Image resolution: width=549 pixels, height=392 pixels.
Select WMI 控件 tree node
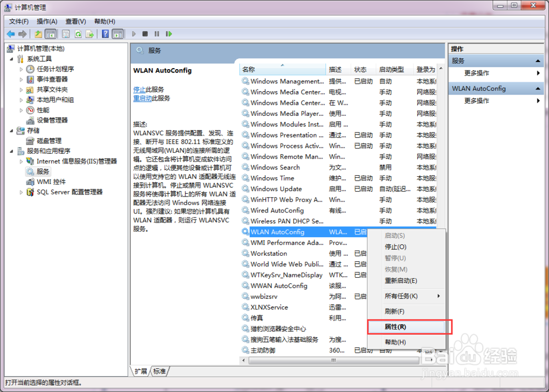point(51,182)
